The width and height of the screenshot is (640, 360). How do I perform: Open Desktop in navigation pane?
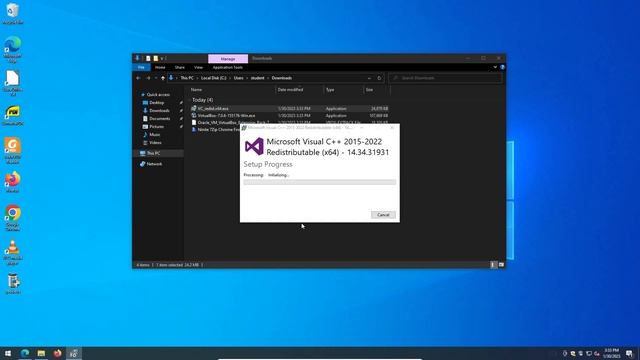point(156,102)
